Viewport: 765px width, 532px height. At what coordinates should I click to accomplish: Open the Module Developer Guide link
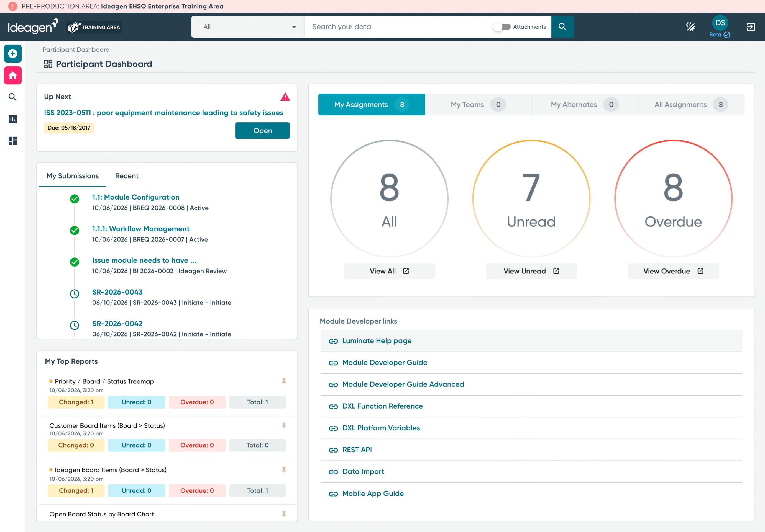pyautogui.click(x=385, y=363)
